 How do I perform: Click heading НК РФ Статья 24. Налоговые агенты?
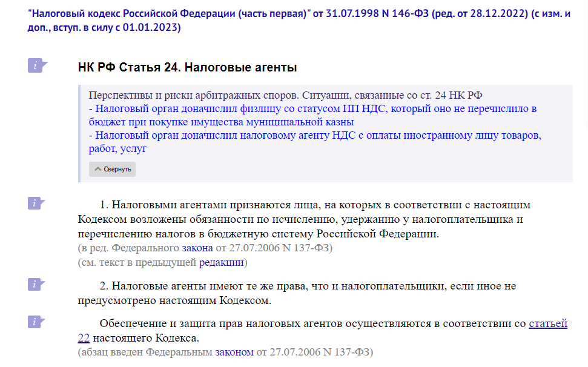[x=187, y=67]
